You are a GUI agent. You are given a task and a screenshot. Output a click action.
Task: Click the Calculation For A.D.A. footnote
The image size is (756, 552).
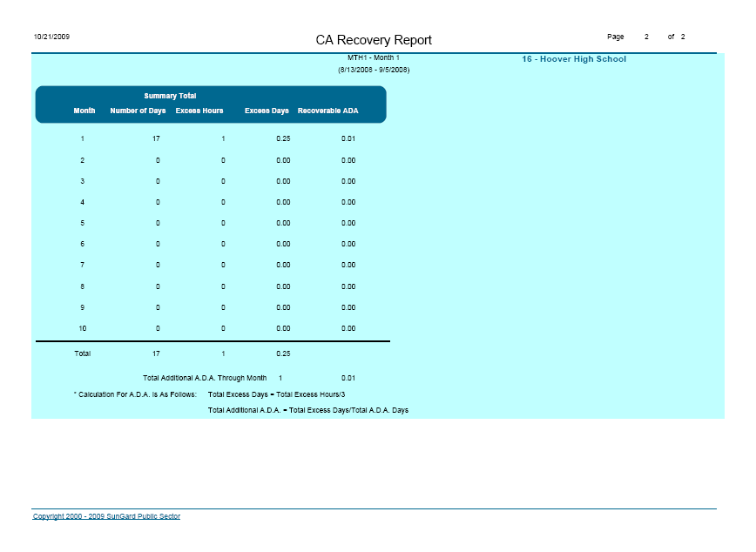(135, 394)
